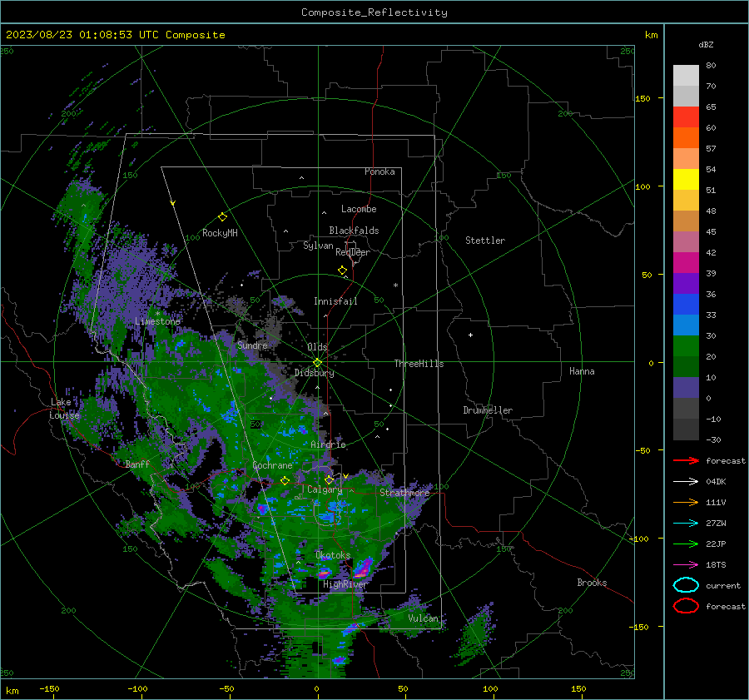
Task: Click the Okotoks label
Action: coord(333,555)
